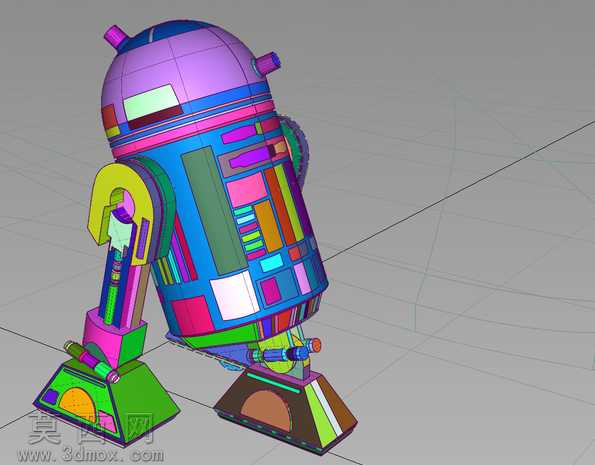Select the brown semicircle on the brown foot
Viewport: 595px width, 465px height.
tap(266, 410)
